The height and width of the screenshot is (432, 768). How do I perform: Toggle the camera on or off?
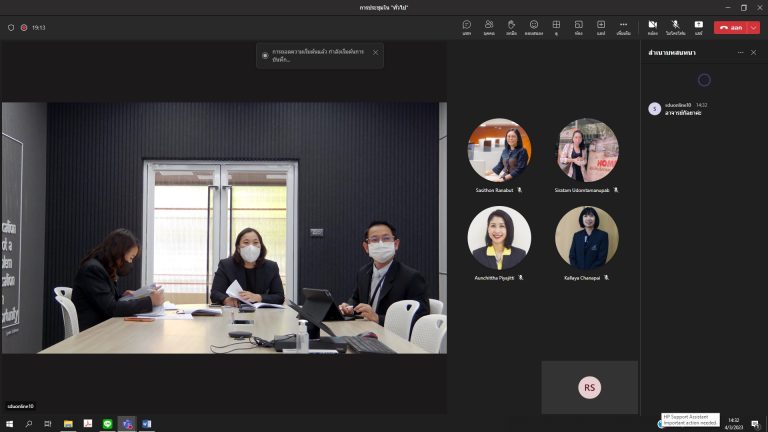[652, 26]
